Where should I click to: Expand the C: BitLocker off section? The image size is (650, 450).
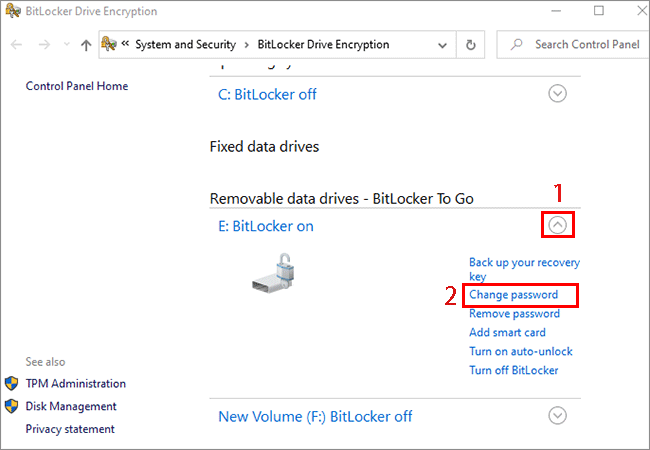pos(557,94)
